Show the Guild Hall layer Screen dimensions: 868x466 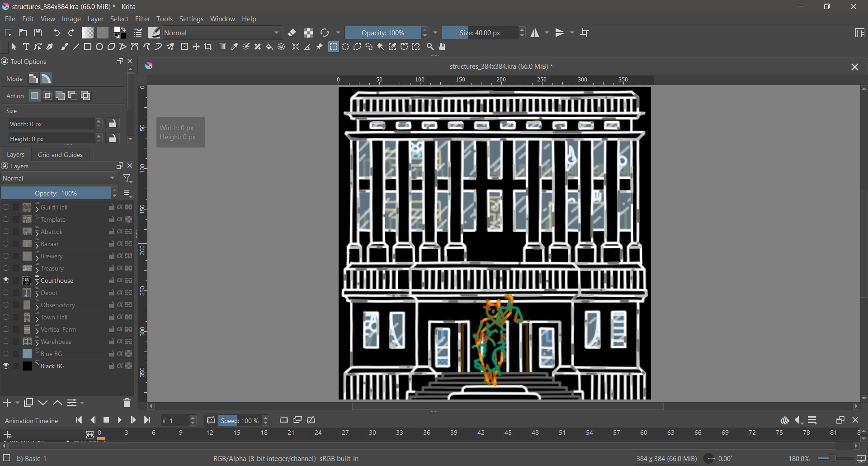click(6, 207)
